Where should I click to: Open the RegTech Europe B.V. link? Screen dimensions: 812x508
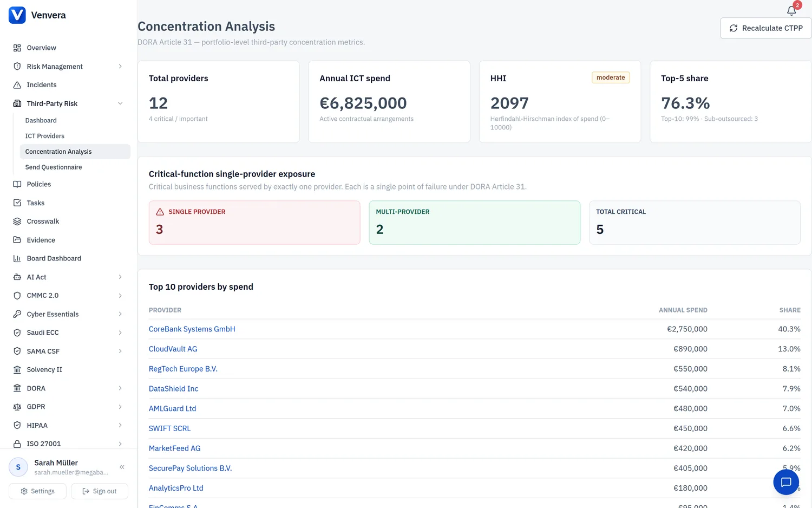[x=183, y=369]
